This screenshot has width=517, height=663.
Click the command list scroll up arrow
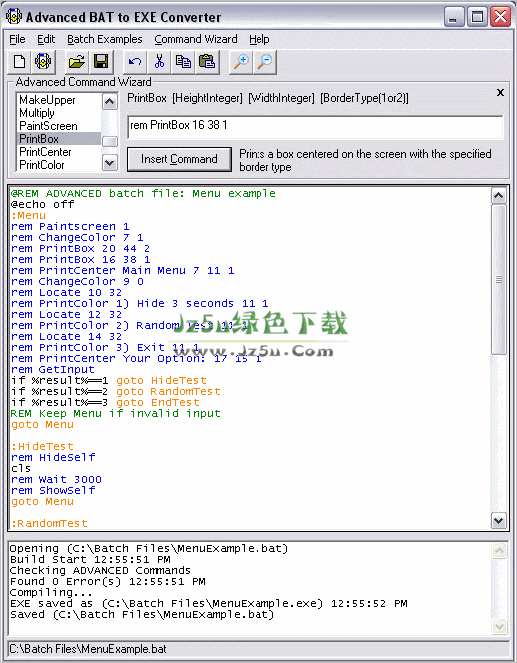(110, 101)
